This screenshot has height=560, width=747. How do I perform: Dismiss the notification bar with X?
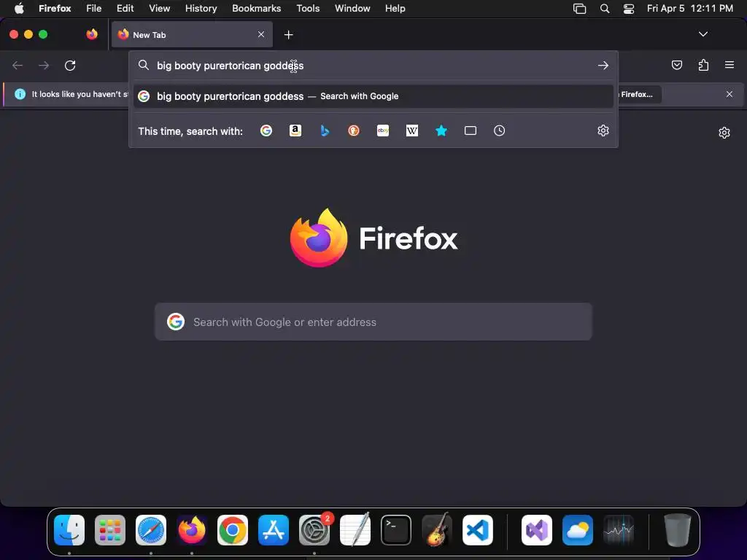729,94
